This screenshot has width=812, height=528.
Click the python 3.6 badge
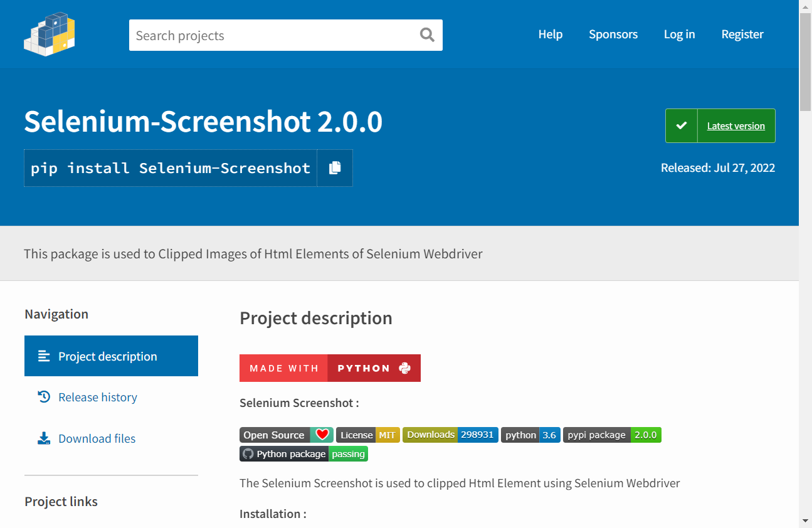[530, 435]
